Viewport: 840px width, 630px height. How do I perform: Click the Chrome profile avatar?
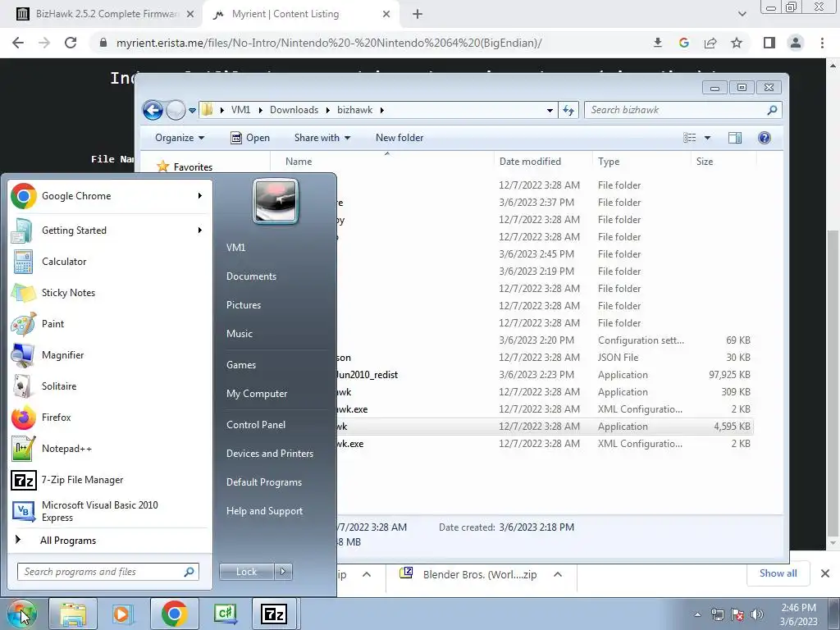pos(796,43)
